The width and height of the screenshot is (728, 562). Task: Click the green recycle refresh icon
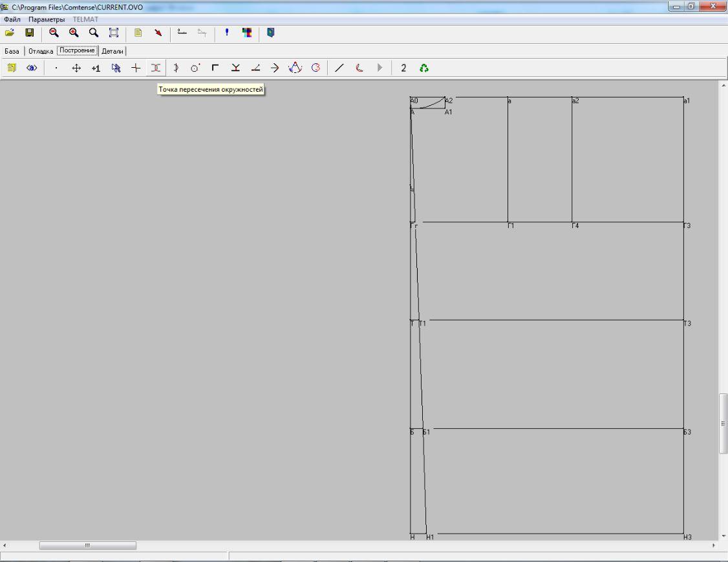point(424,68)
